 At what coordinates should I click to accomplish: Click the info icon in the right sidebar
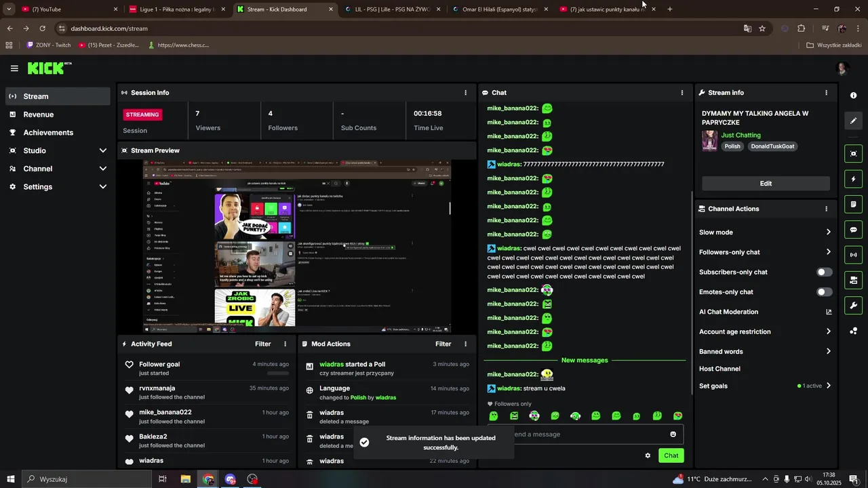point(854,96)
